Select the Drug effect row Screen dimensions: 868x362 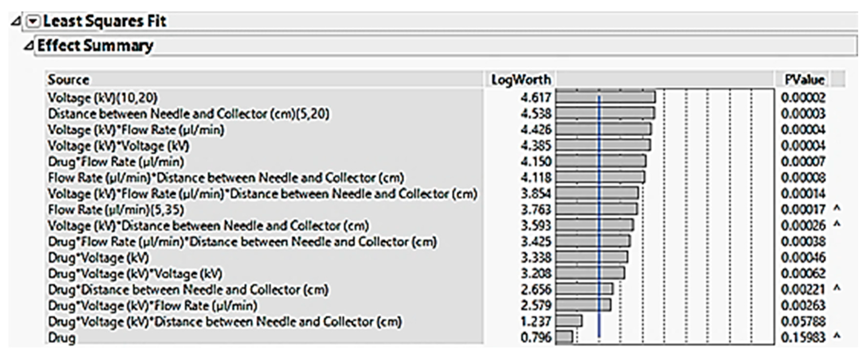pyautogui.click(x=62, y=338)
